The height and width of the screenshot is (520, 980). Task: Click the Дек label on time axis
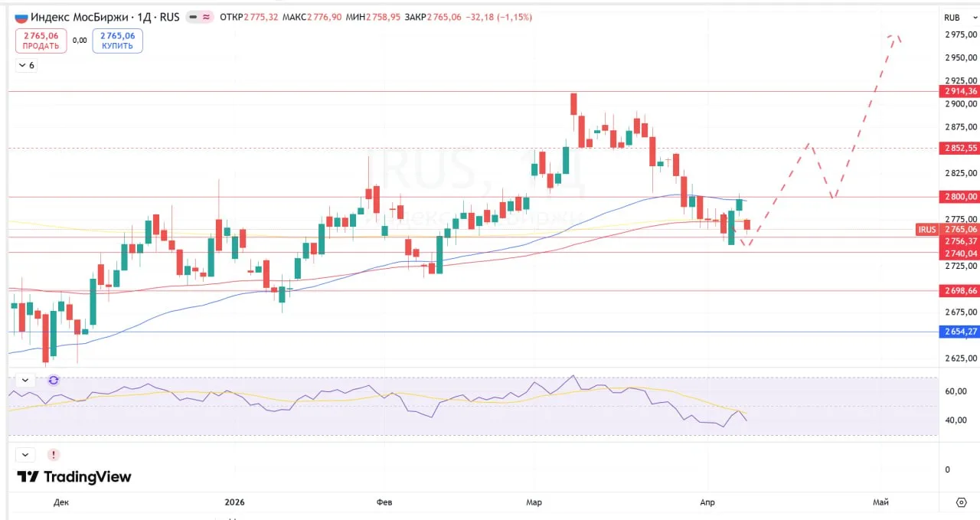point(61,502)
